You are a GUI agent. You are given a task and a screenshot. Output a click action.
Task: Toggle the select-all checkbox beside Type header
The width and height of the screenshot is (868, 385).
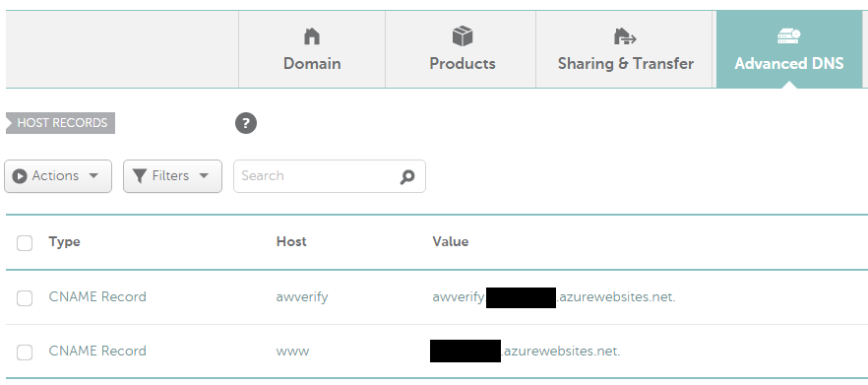click(x=25, y=242)
